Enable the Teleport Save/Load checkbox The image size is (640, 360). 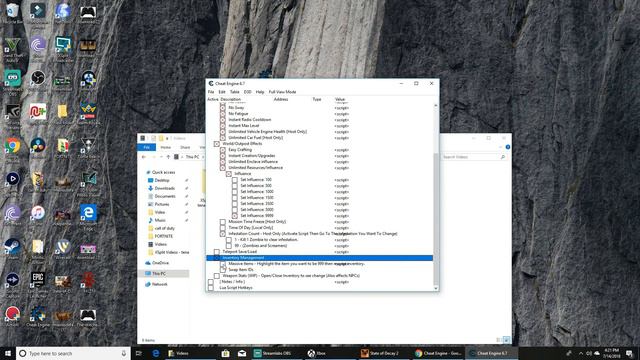[x=217, y=252]
